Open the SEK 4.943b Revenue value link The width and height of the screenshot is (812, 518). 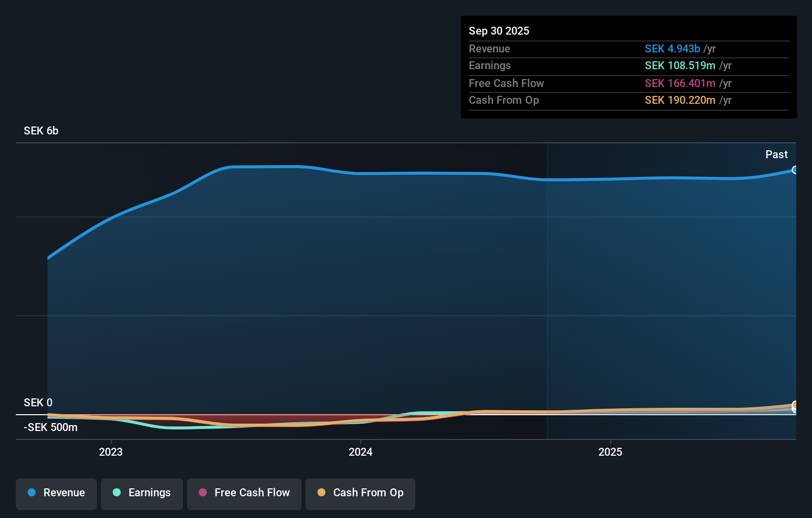672,49
